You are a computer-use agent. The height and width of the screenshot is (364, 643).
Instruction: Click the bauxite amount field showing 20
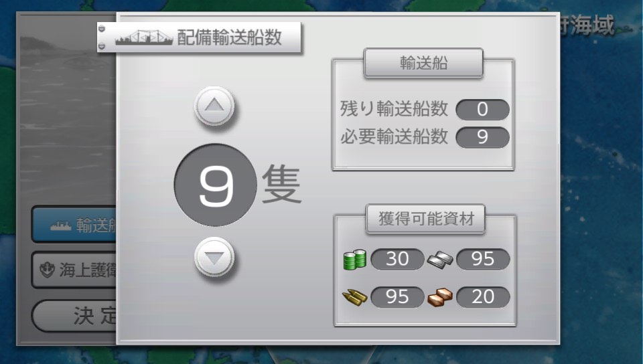coord(483,297)
